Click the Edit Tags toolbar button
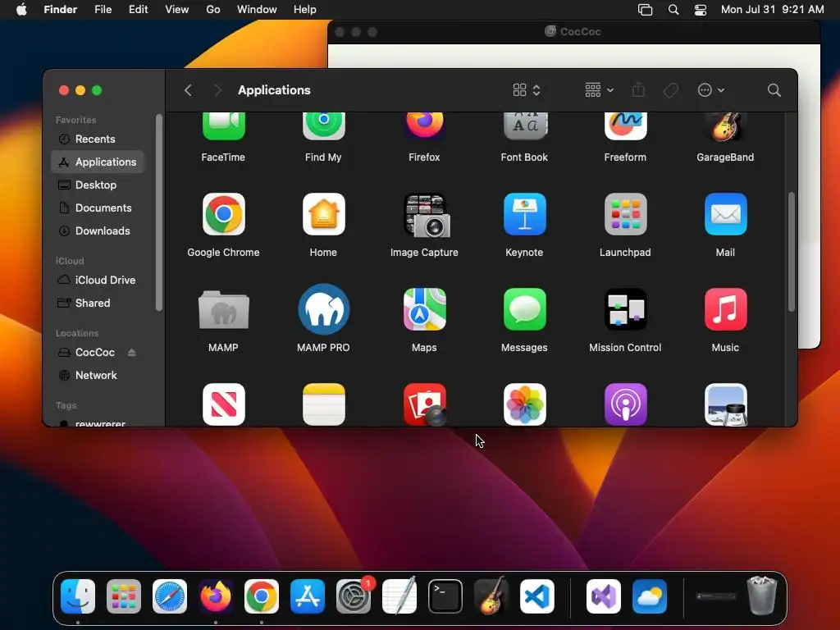Viewport: 840px width, 630px height. 671,90
